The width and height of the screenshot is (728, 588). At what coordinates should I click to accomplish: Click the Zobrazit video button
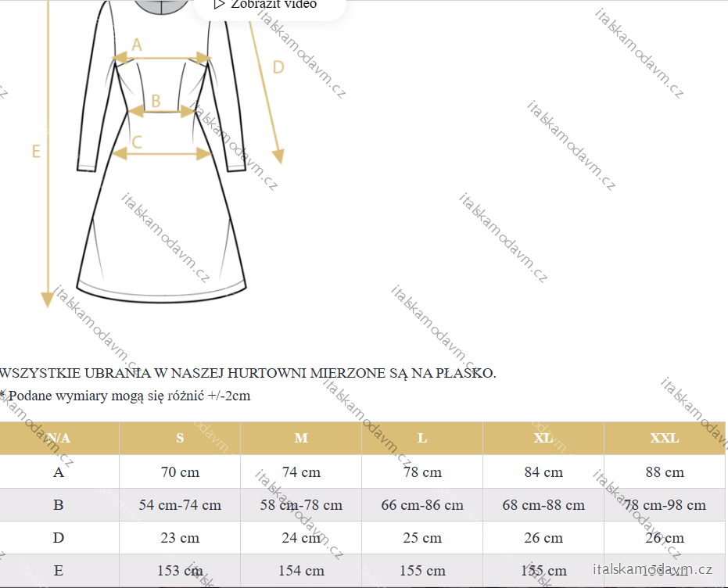click(268, 5)
